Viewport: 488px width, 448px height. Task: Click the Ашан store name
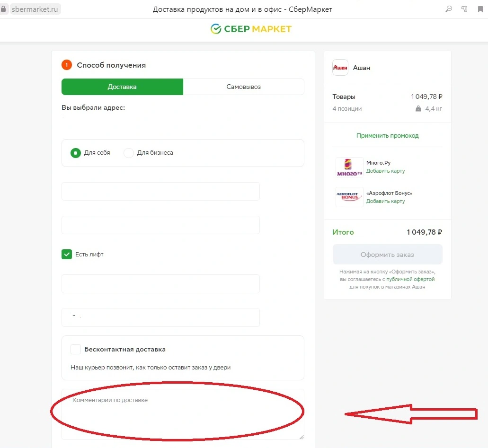click(x=361, y=68)
